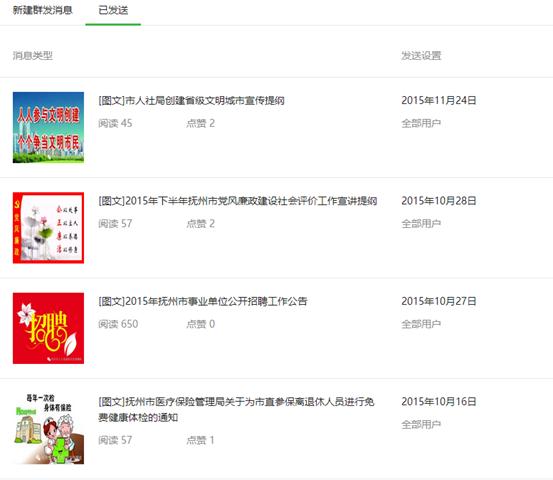The image size is (553, 480).
Task: Click 点赞 1 on health check article
Action: click(200, 440)
